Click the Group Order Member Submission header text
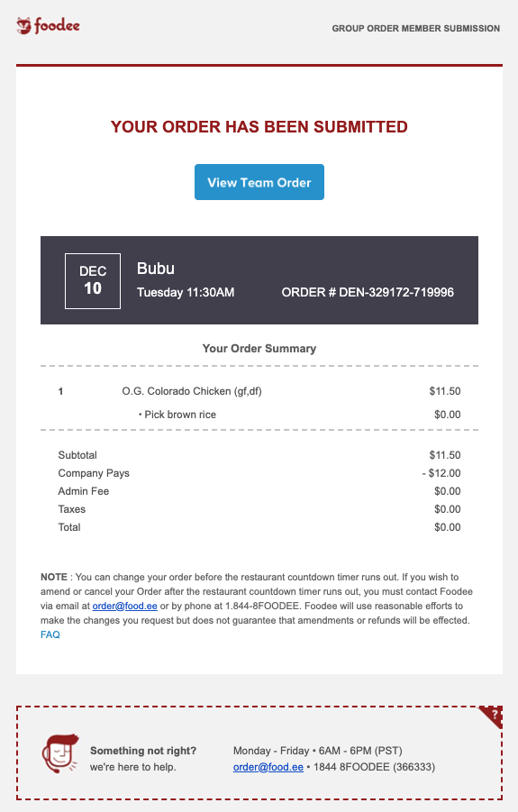 click(x=415, y=29)
